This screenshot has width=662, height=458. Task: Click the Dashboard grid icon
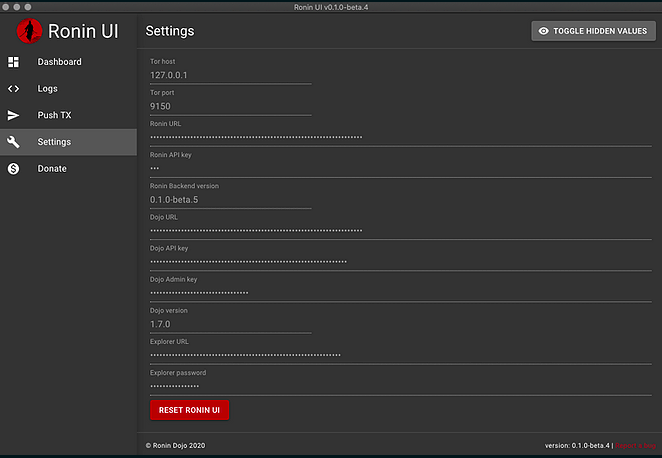click(14, 62)
